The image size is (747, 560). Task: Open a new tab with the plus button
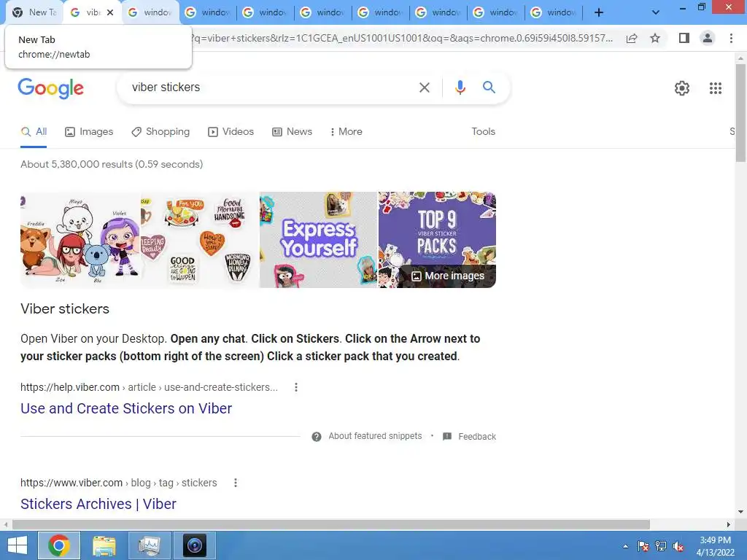(x=599, y=12)
